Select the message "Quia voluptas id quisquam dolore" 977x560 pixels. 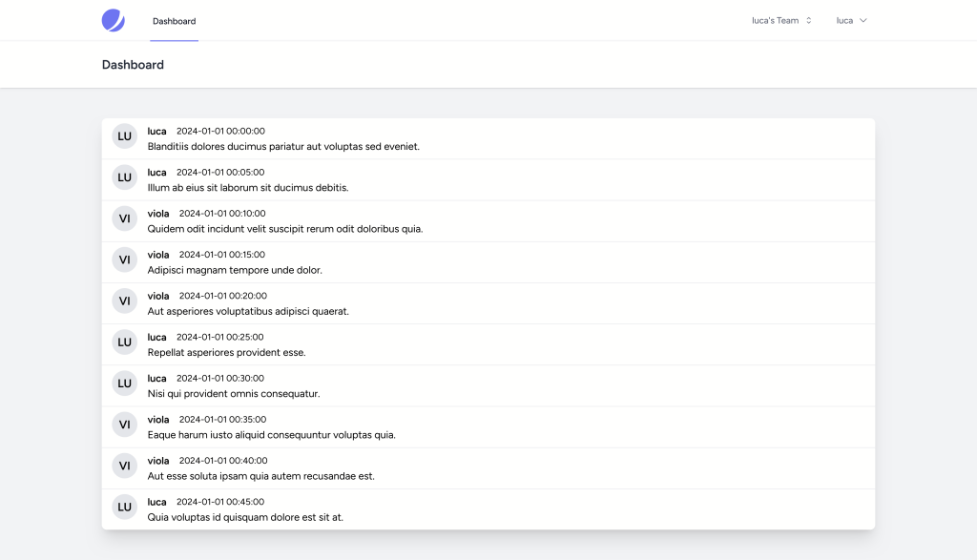pos(245,517)
